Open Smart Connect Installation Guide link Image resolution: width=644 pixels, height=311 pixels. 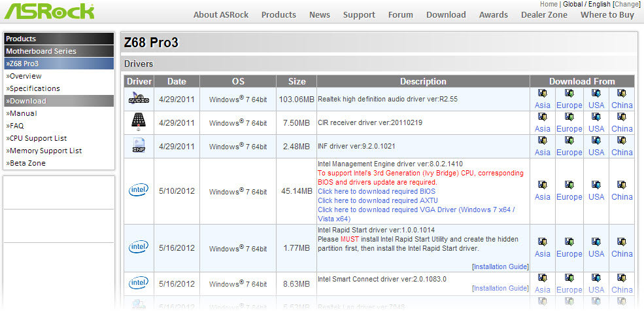click(500, 288)
